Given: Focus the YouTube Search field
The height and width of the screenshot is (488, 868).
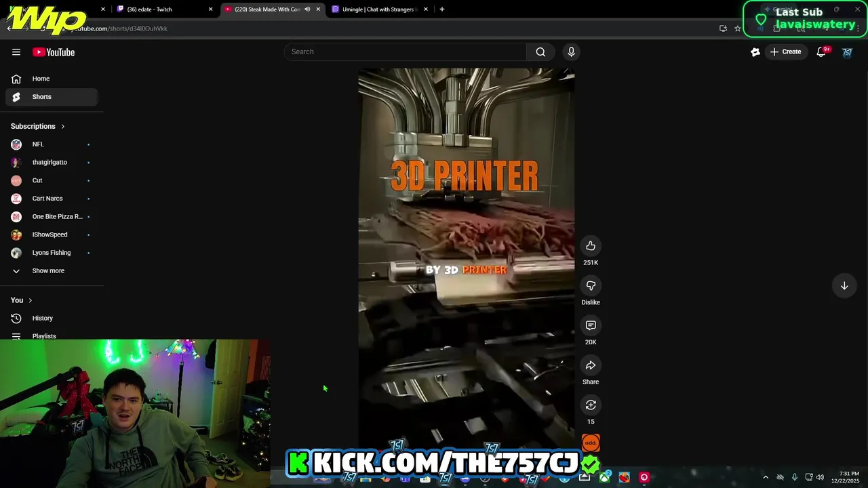Looking at the screenshot, I should click(x=406, y=52).
